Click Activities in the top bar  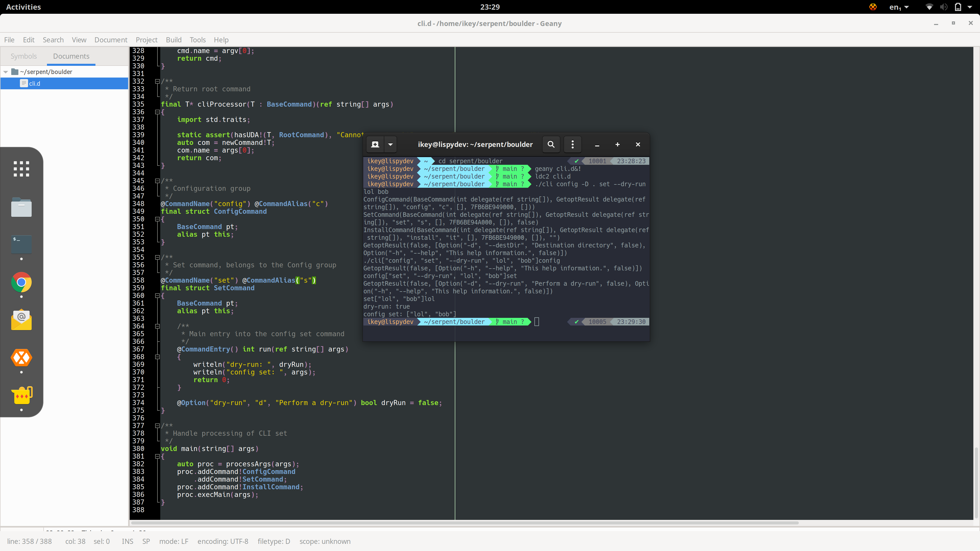click(x=23, y=7)
